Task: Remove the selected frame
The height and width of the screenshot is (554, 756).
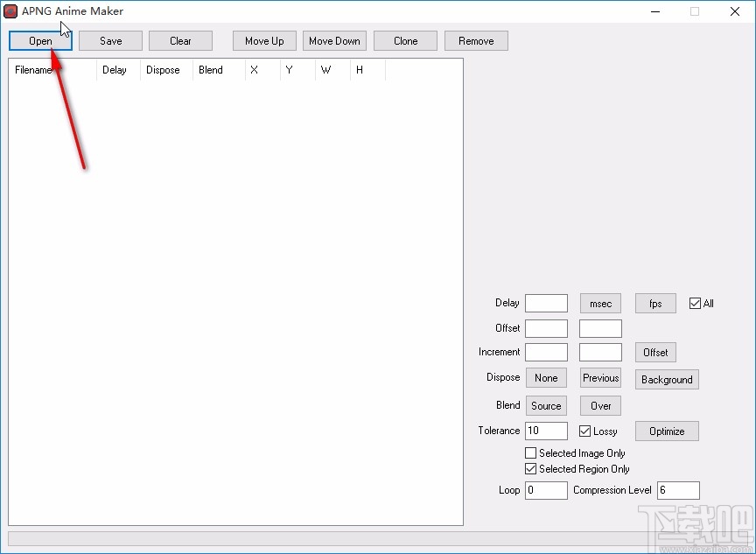Action: point(476,40)
